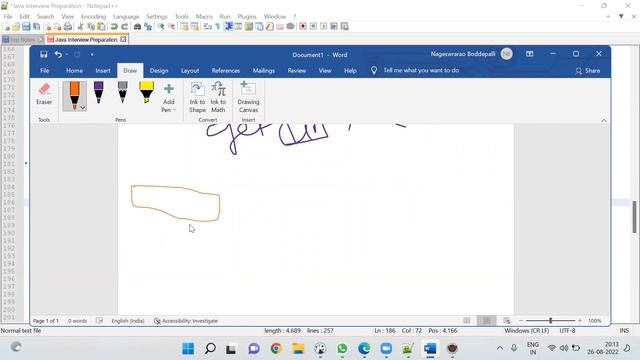Open Notepad++ Plugins menu

[x=247, y=16]
